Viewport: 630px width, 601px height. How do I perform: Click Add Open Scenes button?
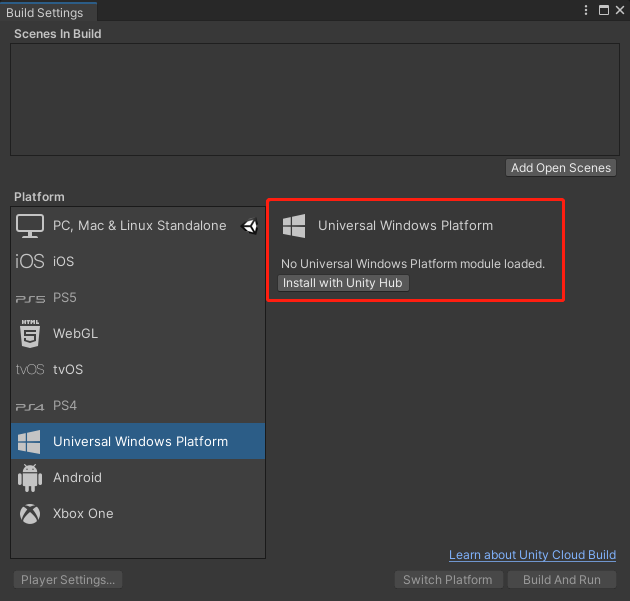point(561,168)
